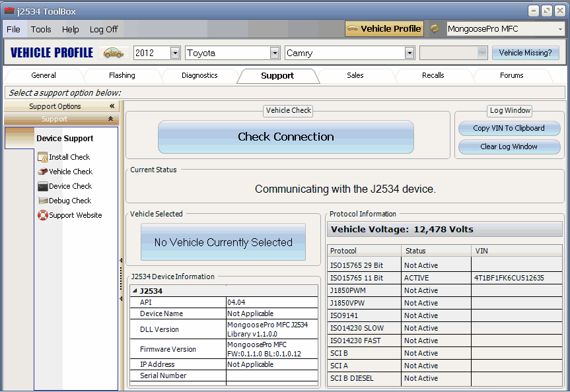Click the lower splitter collapse arrow

[121, 299]
